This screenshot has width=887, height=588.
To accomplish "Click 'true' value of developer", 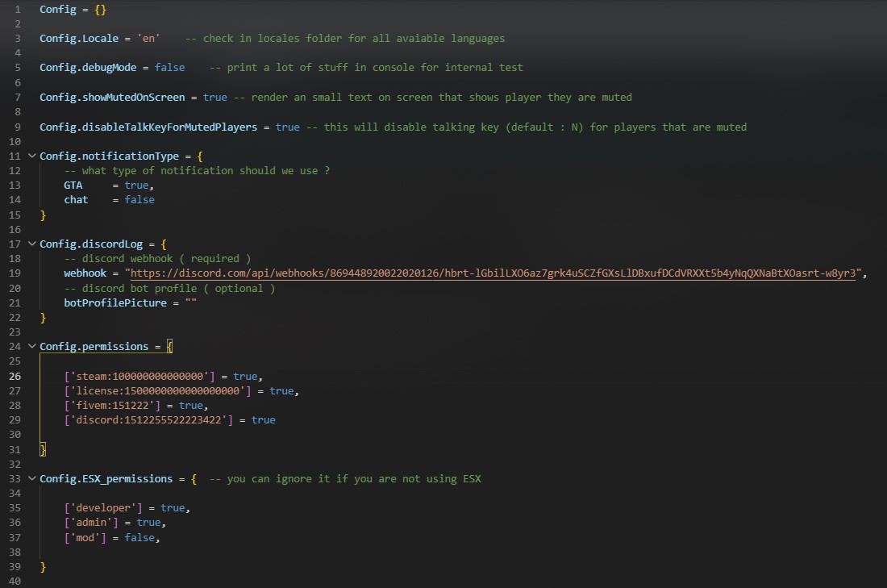I will click(173, 508).
